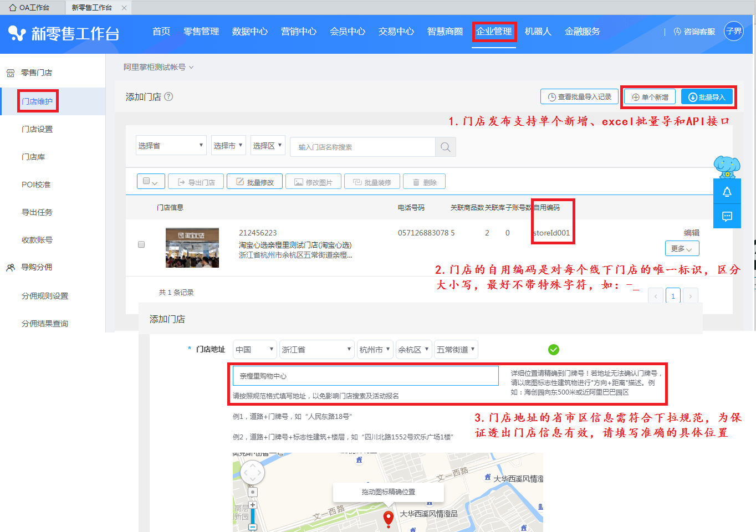Click the 批量装修 button
The image size is (756, 532).
[x=372, y=182]
